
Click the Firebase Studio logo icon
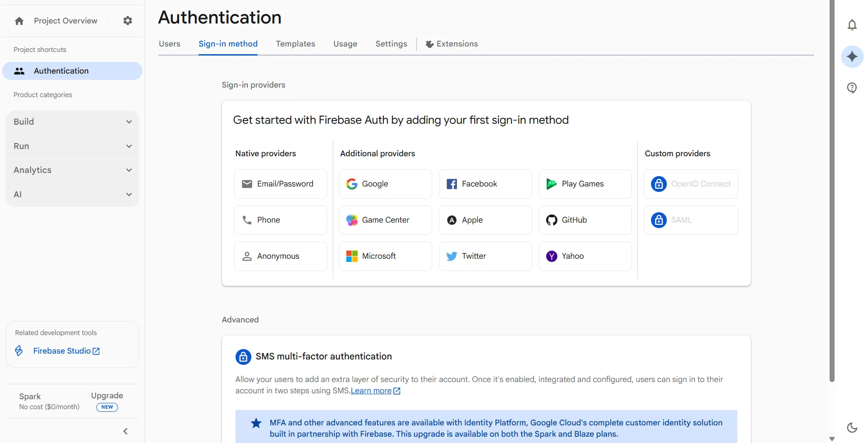(x=19, y=351)
